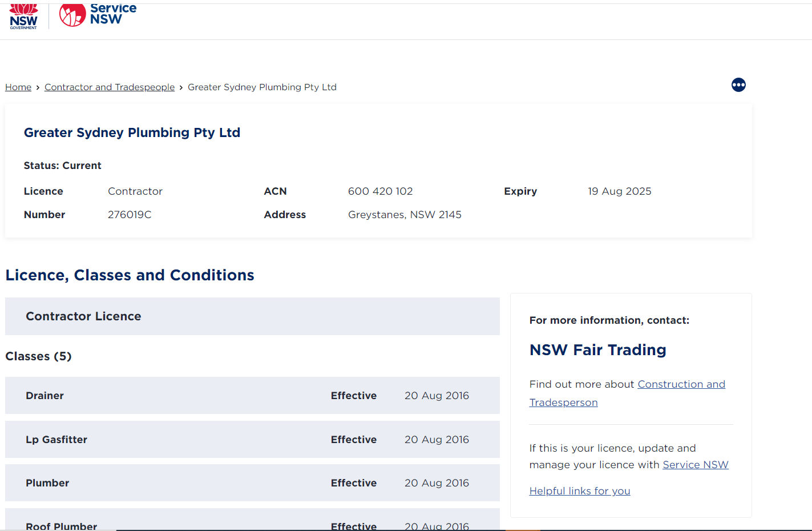This screenshot has height=531, width=812.
Task: Click the ACN value 600 420 102
Action: (x=380, y=191)
